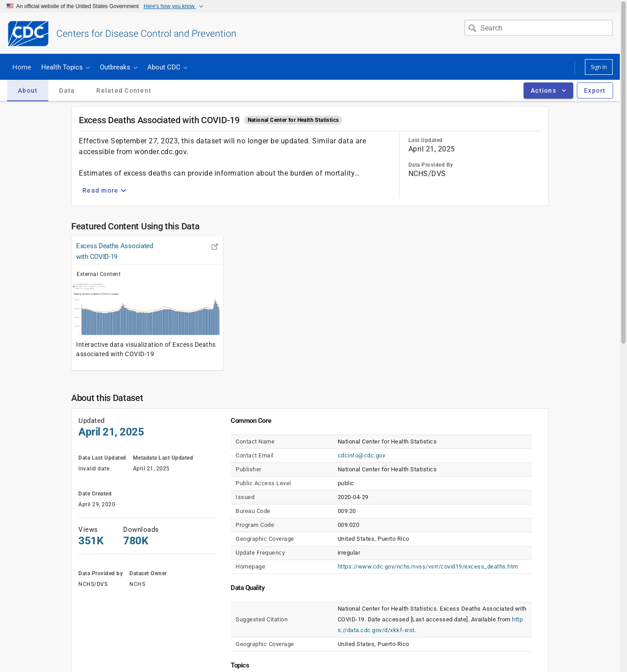Click the Export button
This screenshot has height=672, width=627.
click(x=594, y=90)
